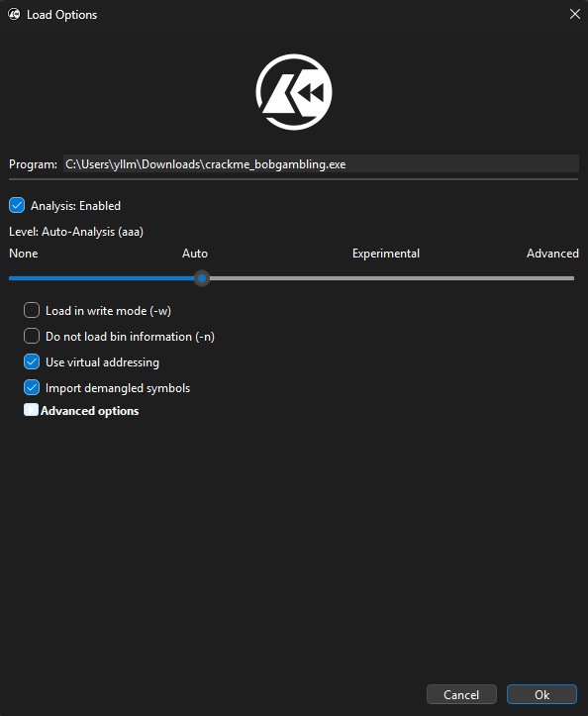Click the Cancel button
588x716 pixels.
(x=461, y=694)
